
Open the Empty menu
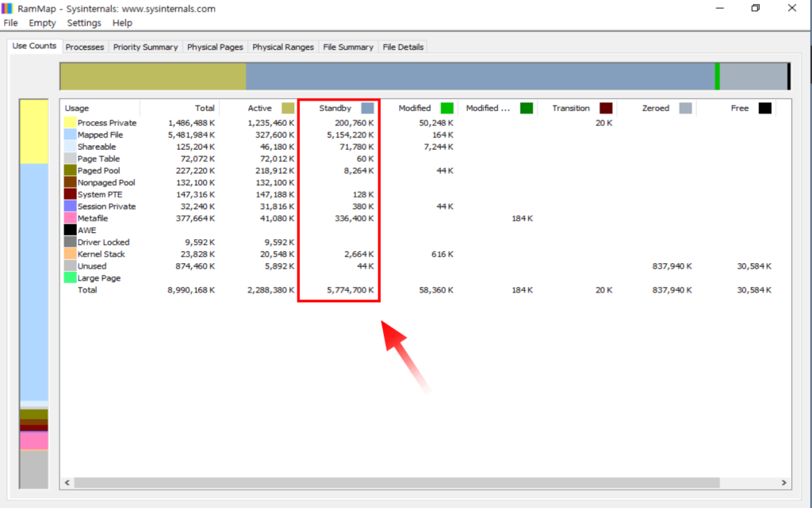42,23
